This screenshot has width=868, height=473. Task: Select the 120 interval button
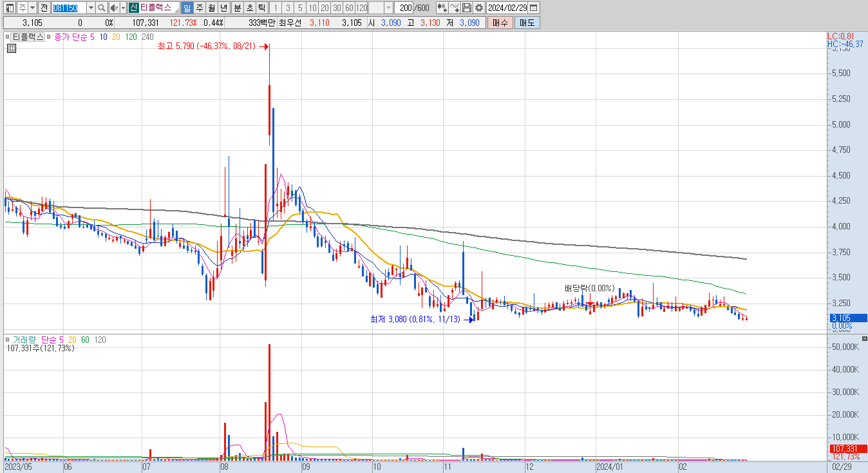(361, 8)
